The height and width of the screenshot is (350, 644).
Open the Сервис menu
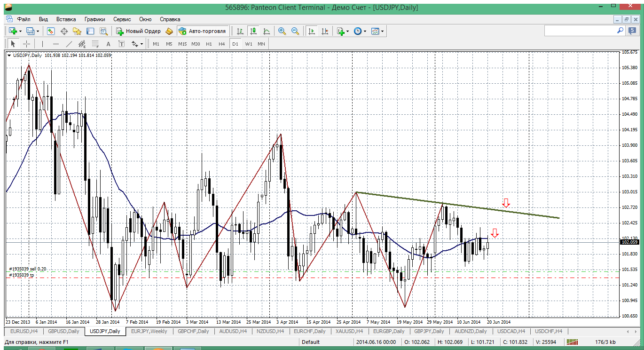[122, 19]
